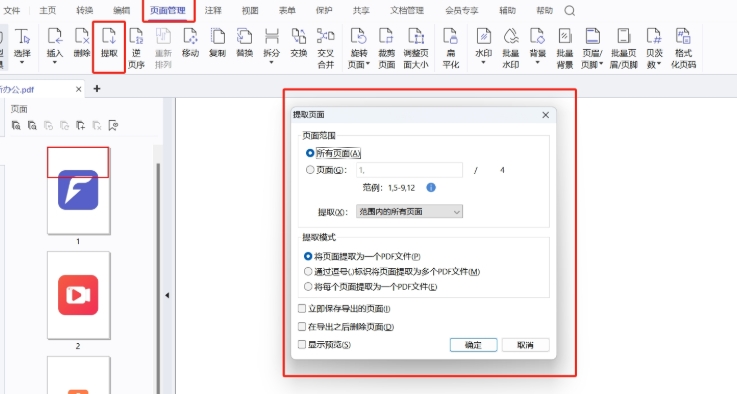Expand the 选择 tool dropdown arrow

coord(22,62)
